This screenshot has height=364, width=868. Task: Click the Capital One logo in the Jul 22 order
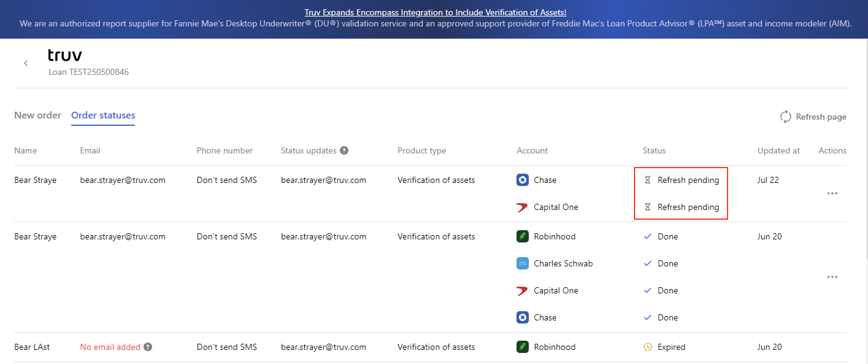point(522,207)
